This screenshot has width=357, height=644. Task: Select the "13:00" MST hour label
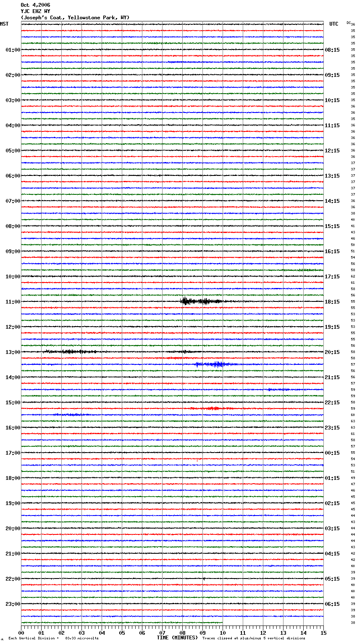pos(13,352)
